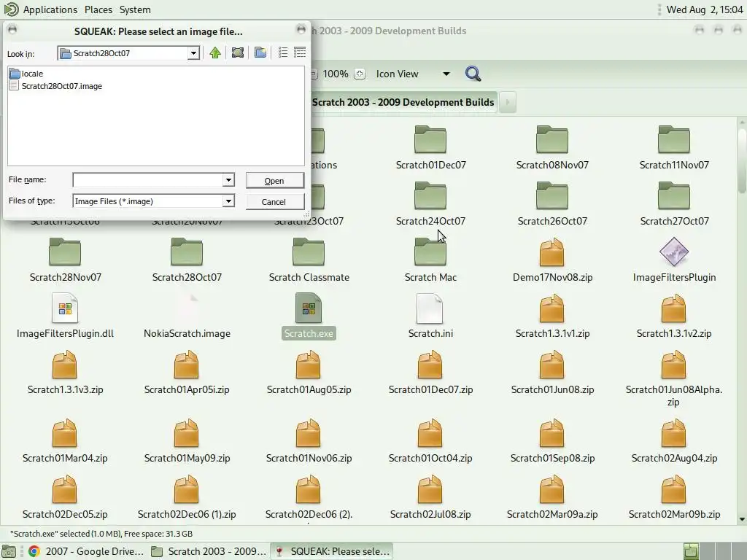This screenshot has width=747, height=560.
Task: Select the Scratch01Dec07 folder
Action: pos(430,148)
